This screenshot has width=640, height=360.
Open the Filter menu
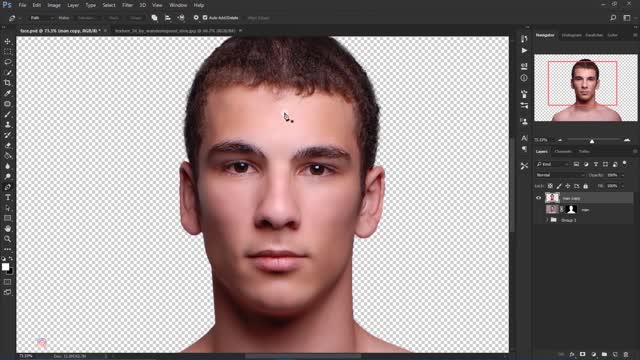tap(127, 5)
